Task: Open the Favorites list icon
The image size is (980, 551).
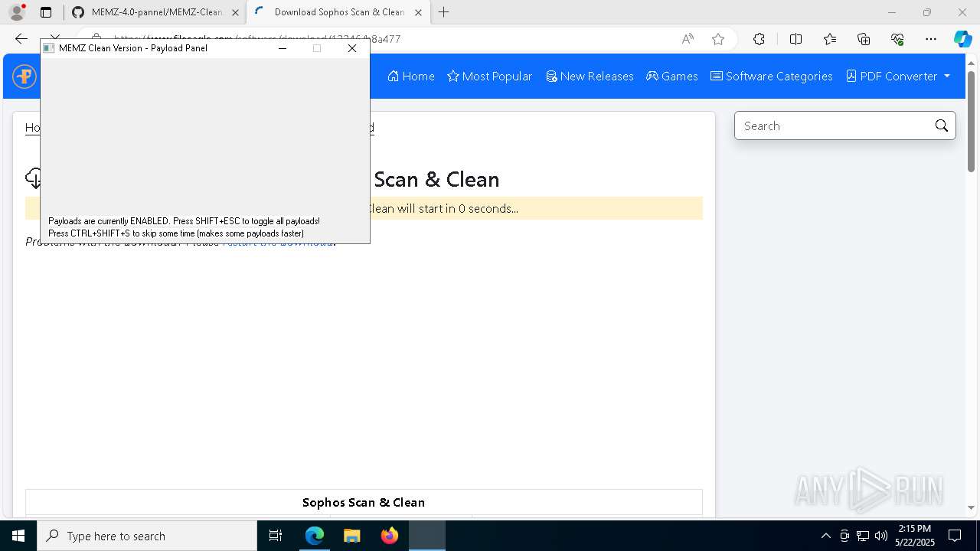Action: (x=830, y=39)
